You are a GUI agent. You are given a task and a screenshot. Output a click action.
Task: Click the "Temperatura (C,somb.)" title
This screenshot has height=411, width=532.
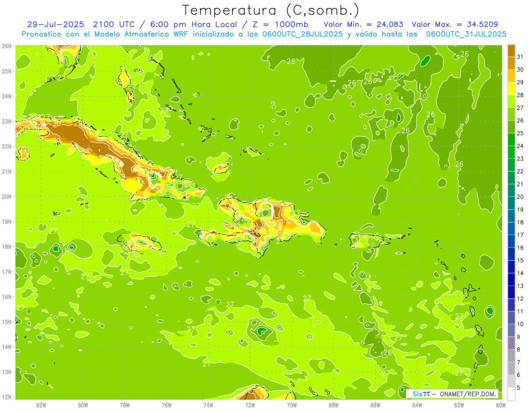coord(271,10)
